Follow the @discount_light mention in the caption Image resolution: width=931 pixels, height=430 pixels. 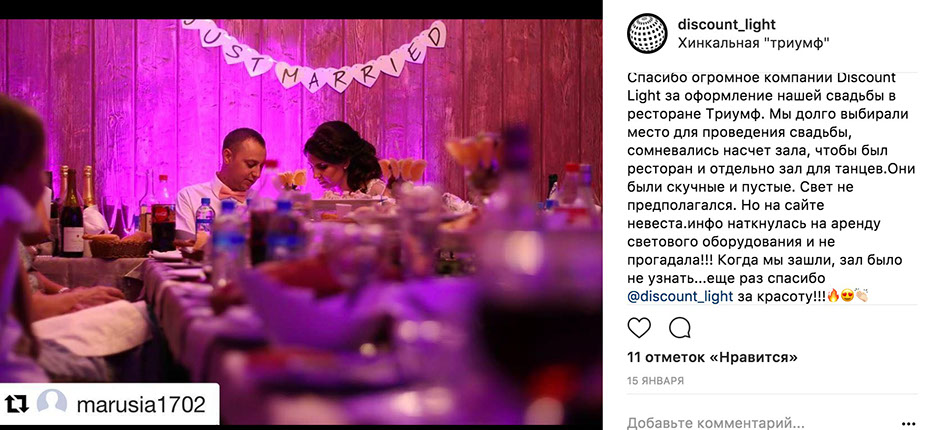tap(680, 296)
